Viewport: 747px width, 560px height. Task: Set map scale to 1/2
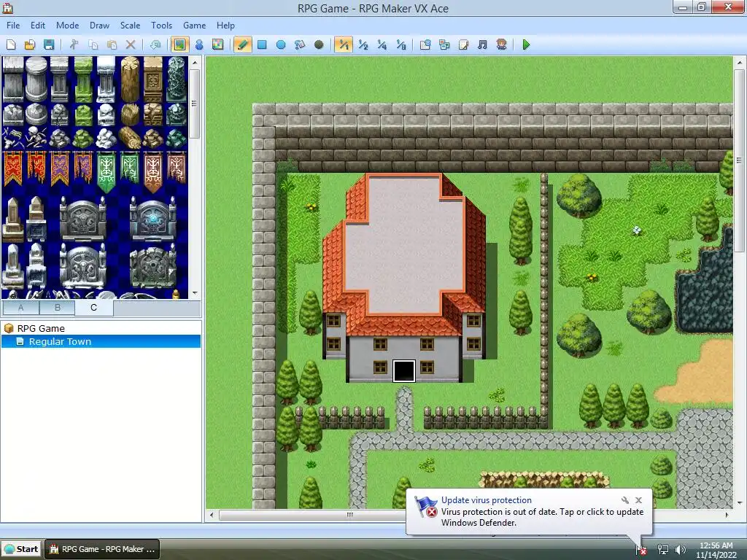click(363, 44)
